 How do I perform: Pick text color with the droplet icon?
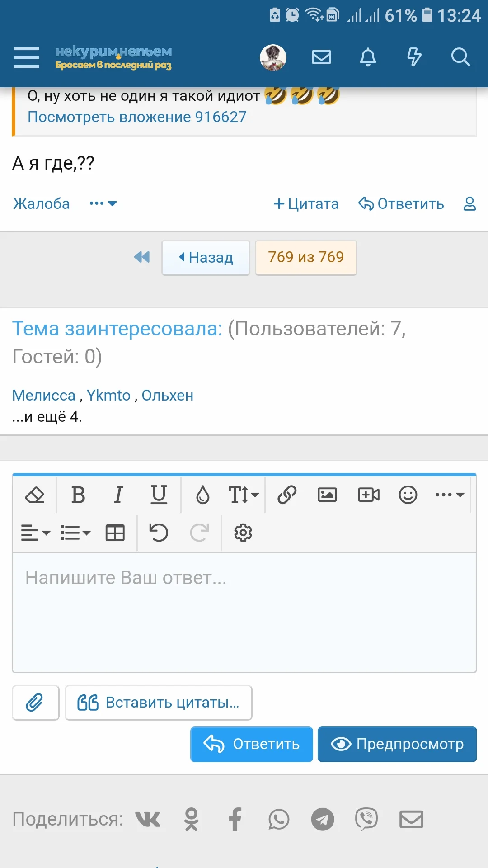(203, 495)
